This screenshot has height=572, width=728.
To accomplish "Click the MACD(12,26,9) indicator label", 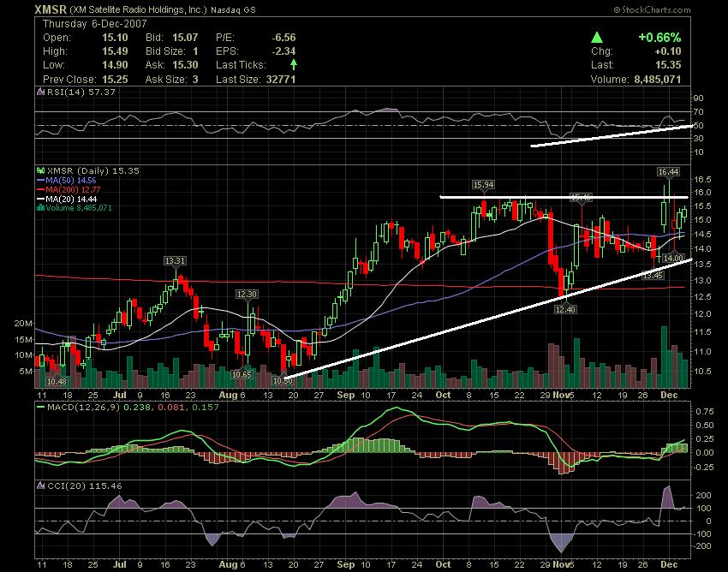I will coord(84,408).
